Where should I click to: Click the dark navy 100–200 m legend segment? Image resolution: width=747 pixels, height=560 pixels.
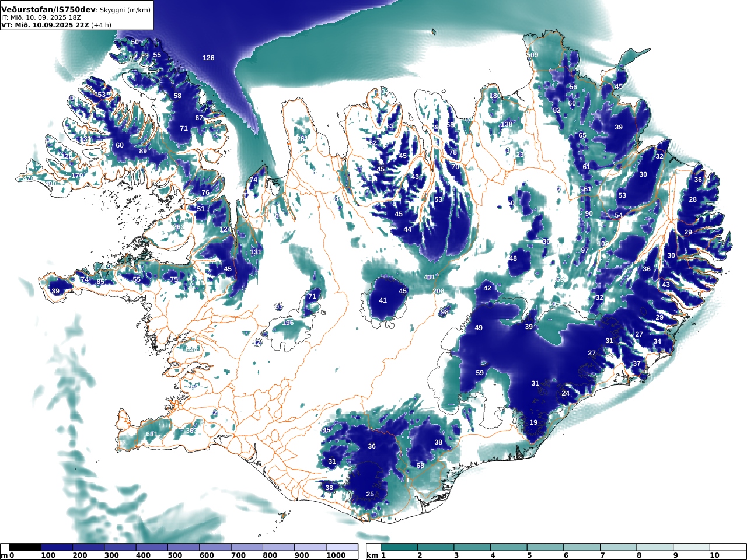(x=57, y=547)
